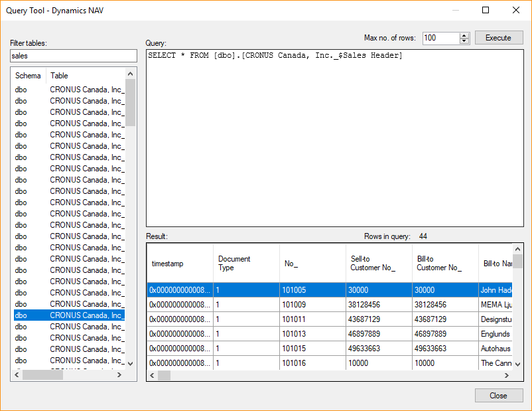Sort table list by the Table column header
Image resolution: width=532 pixels, height=411 pixels.
point(86,76)
